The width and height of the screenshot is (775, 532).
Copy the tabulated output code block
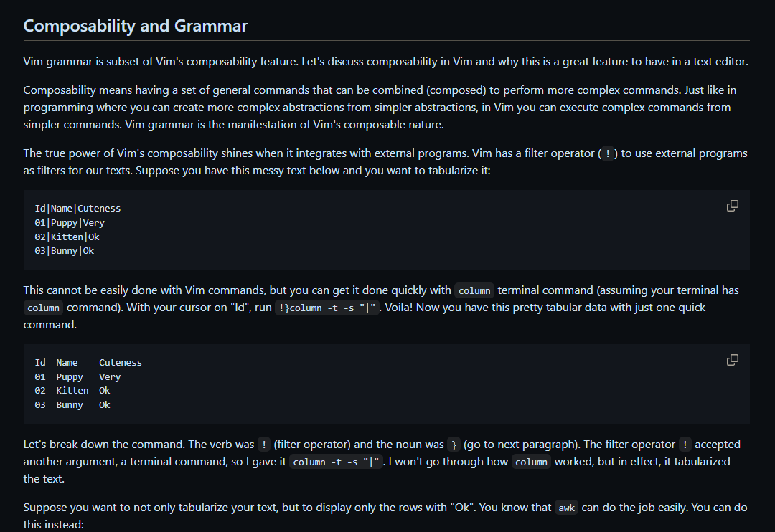[732, 360]
